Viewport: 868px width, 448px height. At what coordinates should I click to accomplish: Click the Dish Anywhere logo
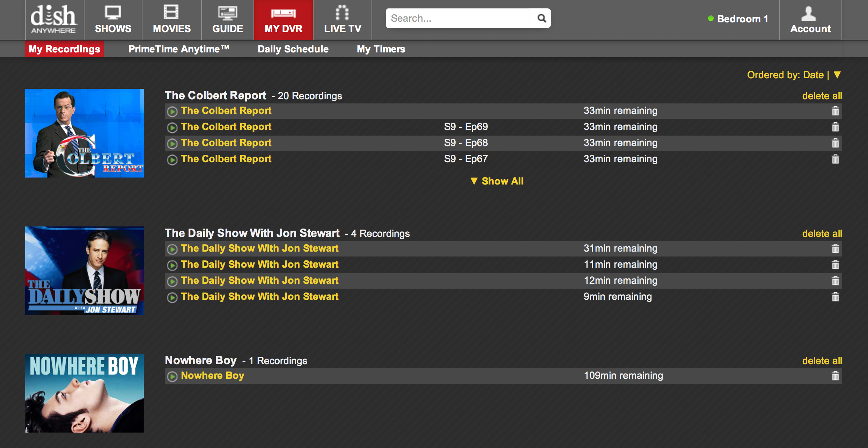54,20
